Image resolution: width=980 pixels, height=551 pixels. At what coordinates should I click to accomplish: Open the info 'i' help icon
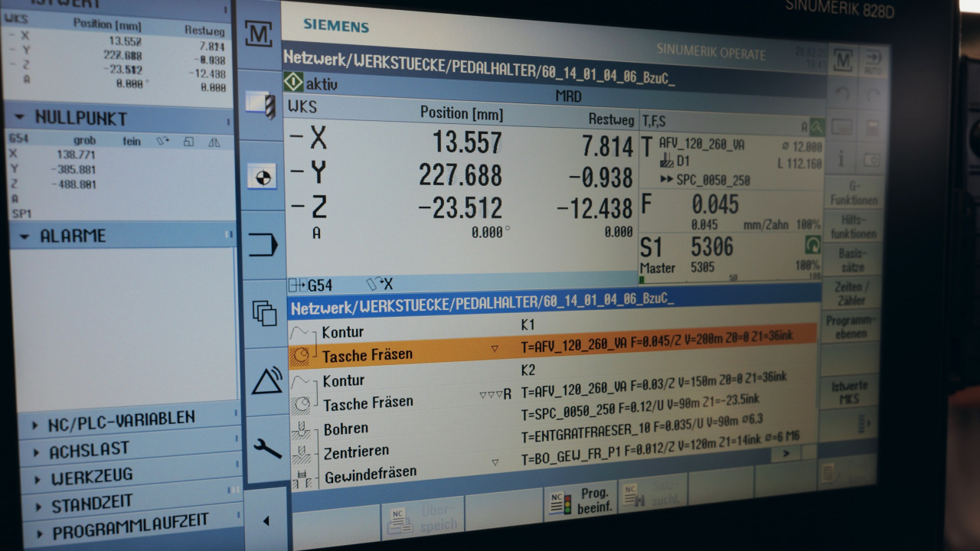(x=841, y=158)
